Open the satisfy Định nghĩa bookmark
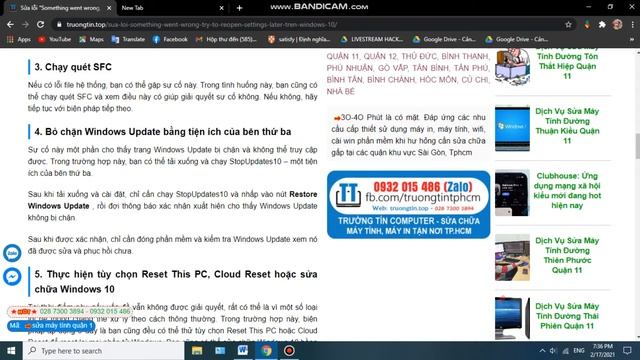The height and width of the screenshot is (360, 640). tap(299, 39)
